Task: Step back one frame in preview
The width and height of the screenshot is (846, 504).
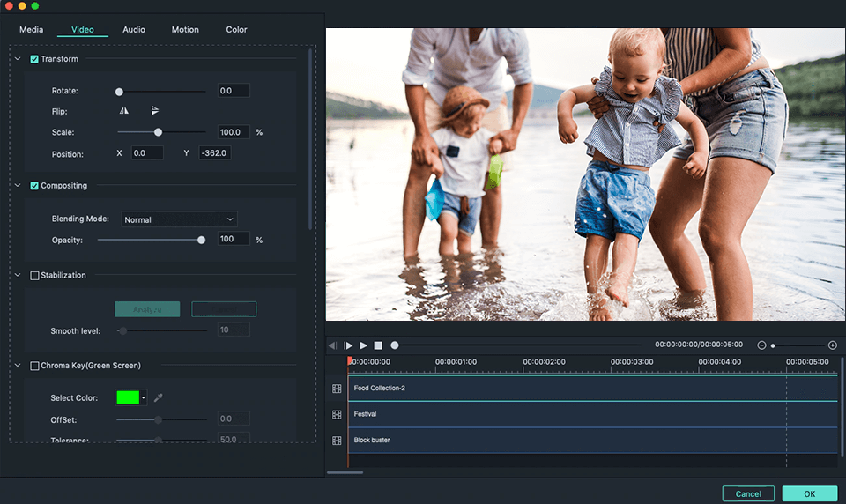Action: (332, 345)
